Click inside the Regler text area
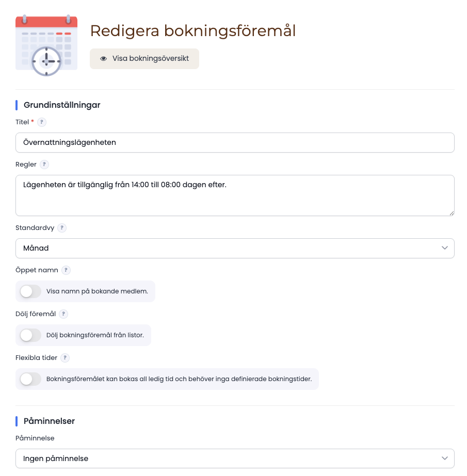 tap(235, 195)
